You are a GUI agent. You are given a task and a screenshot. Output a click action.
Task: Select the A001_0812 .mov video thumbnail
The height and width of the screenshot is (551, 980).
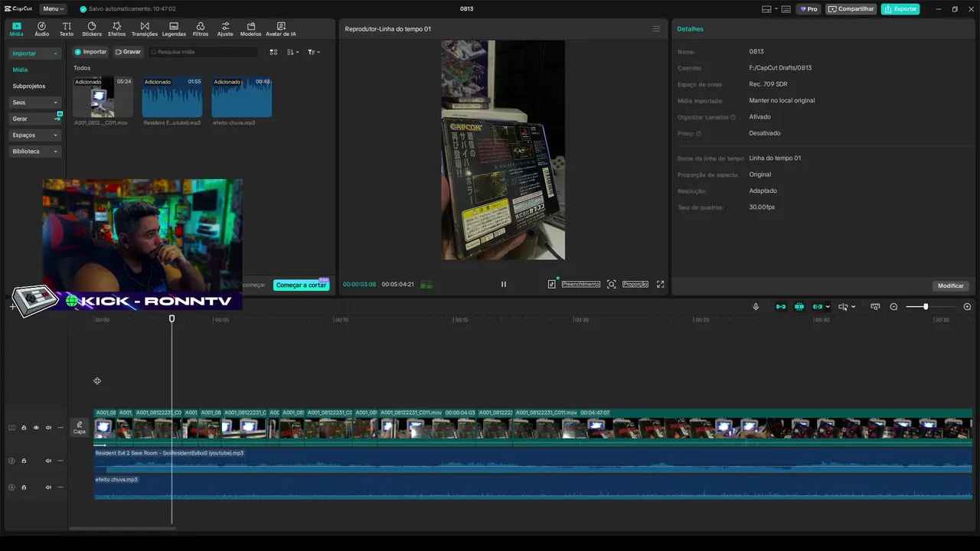pyautogui.click(x=103, y=97)
